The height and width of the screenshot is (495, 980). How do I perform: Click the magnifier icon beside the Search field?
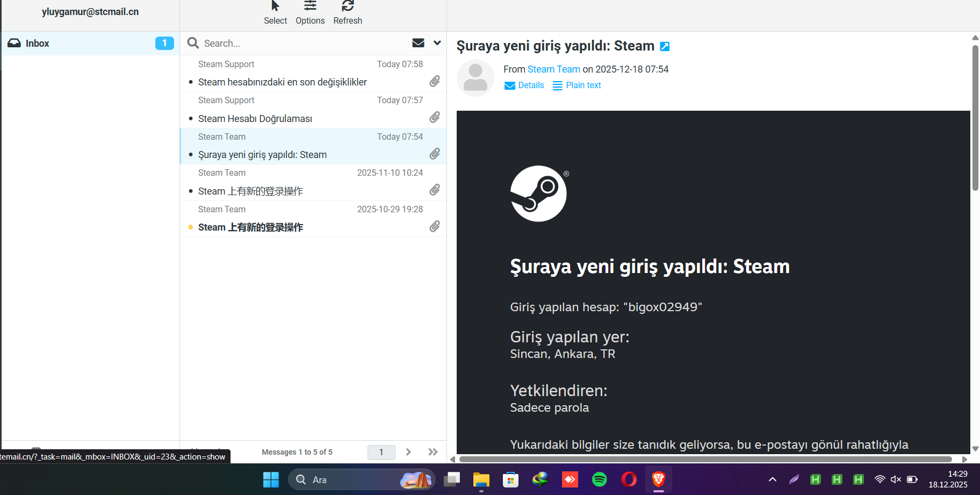193,43
